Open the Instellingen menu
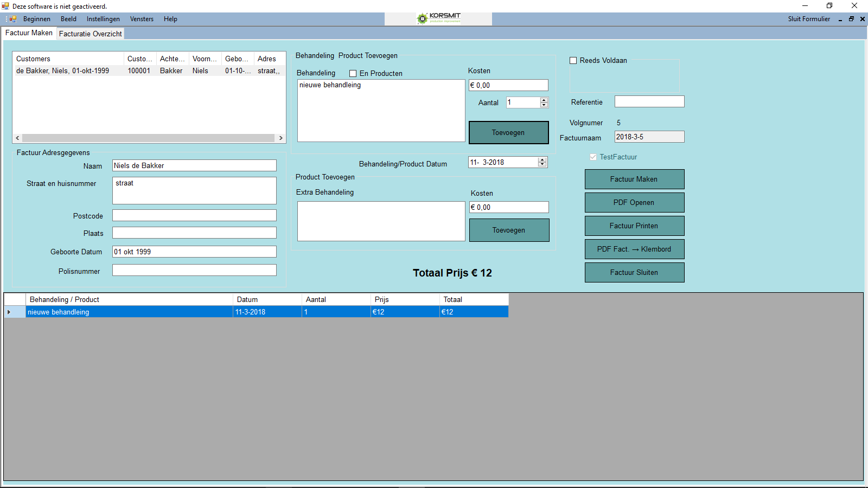 tap(103, 19)
